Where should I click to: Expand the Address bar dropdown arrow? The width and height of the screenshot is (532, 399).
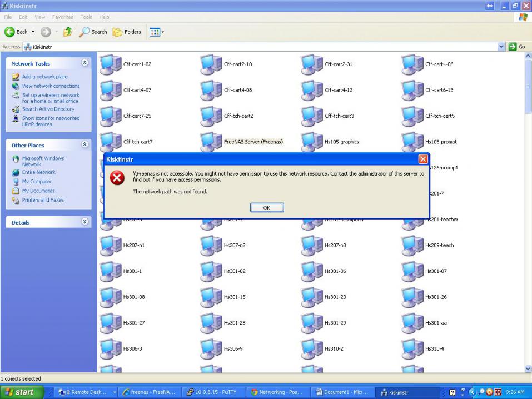click(501, 47)
